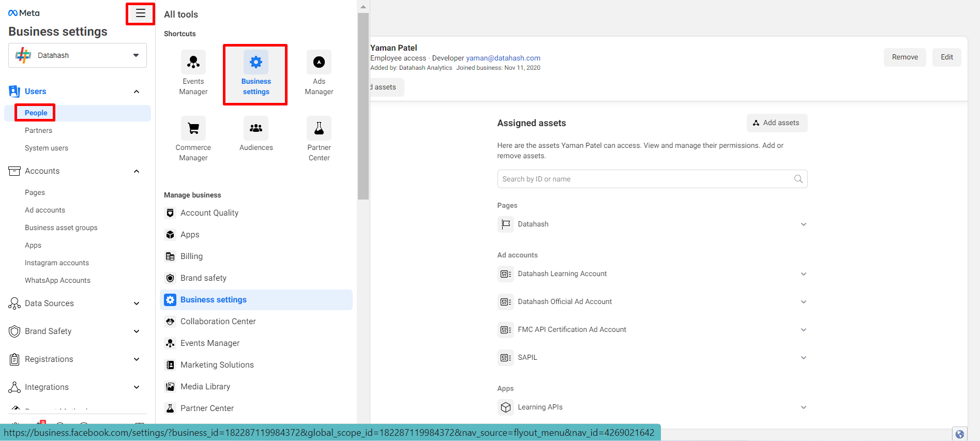Viewport: 980px width, 441px height.
Task: Open Partner Center flask shortcut icon
Action: pos(319,128)
